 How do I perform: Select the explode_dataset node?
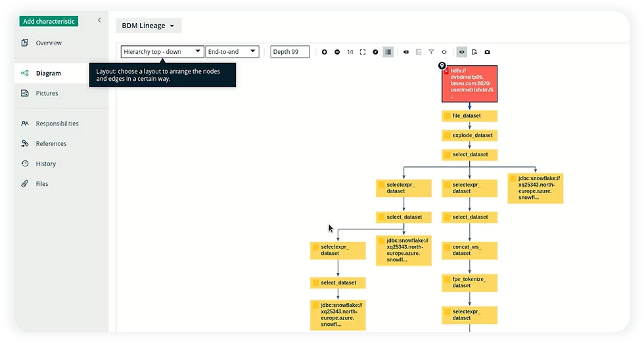coord(469,135)
